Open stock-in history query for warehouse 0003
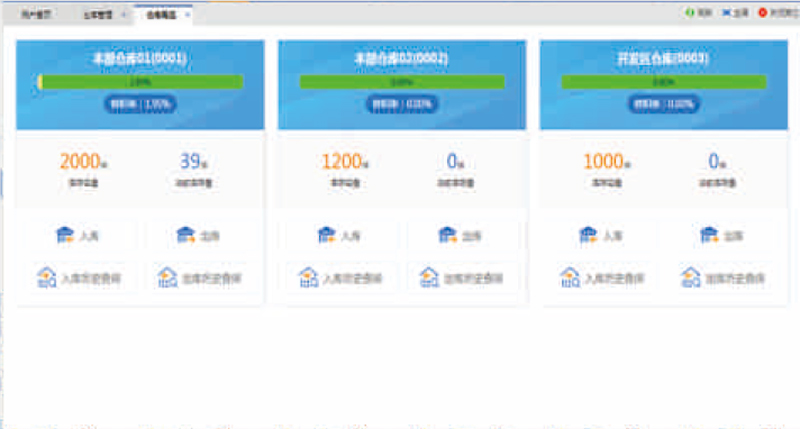800x429 pixels. 601,278
